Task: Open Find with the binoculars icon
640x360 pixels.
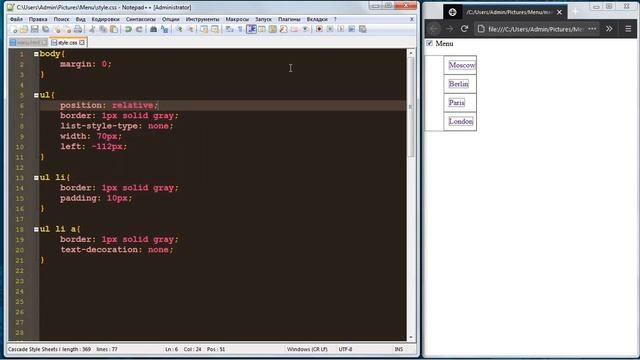Action: click(x=153, y=29)
